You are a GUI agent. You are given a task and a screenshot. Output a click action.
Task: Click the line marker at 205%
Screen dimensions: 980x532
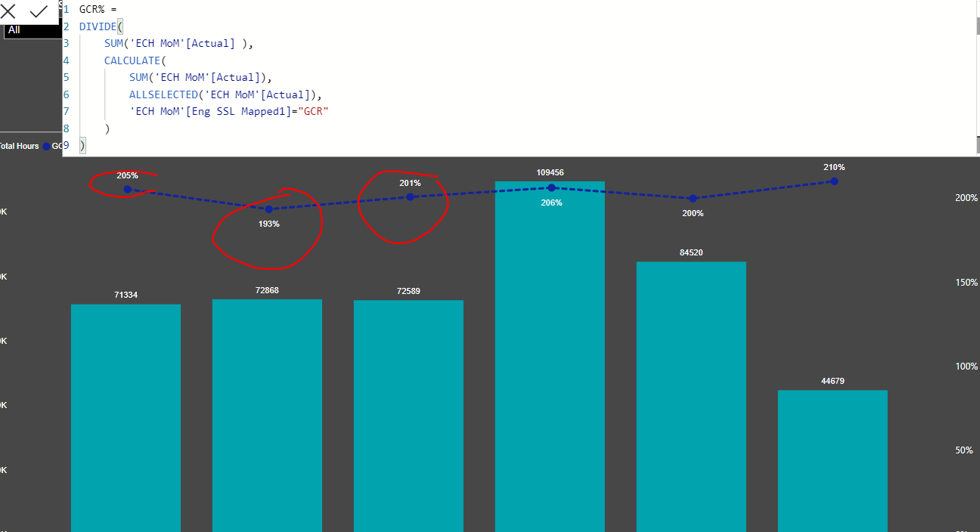pyautogui.click(x=128, y=190)
